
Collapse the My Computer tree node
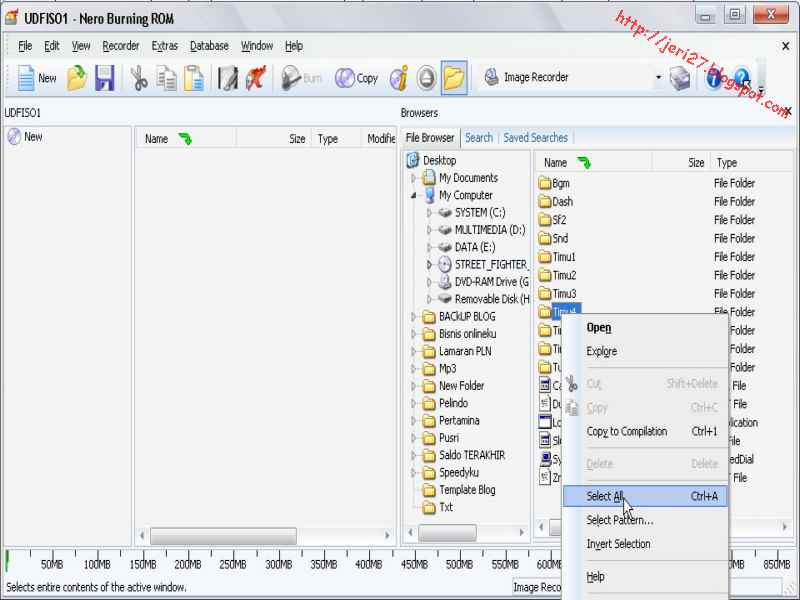point(413,195)
